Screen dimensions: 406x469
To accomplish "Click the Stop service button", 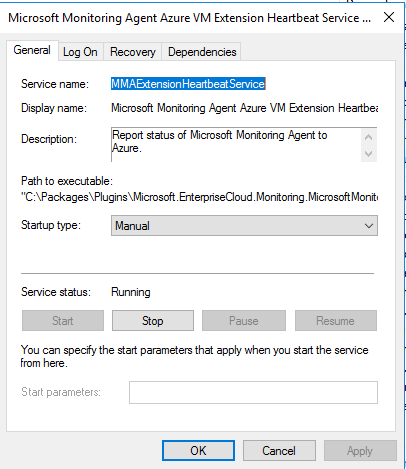I will pyautogui.click(x=153, y=321).
